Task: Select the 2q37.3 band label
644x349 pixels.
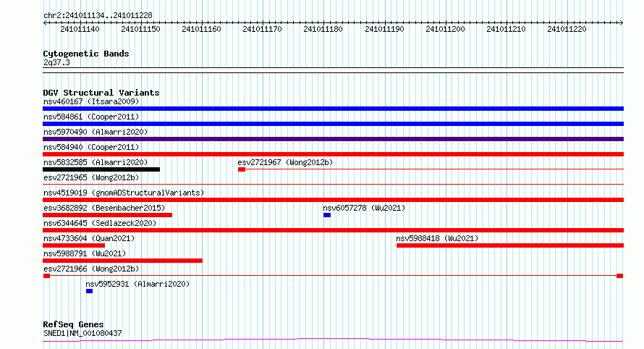Action: 56,62
